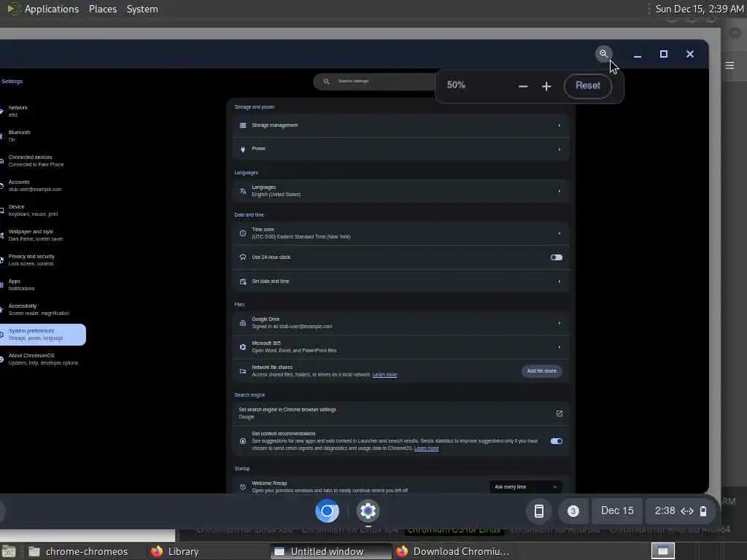Expand the Power row arrow
The image size is (747, 560).
click(x=560, y=149)
